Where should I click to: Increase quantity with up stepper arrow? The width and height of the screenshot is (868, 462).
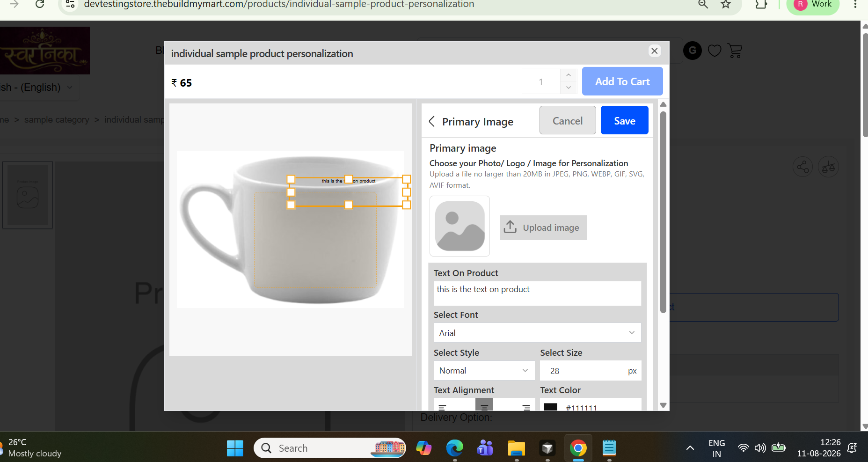pos(569,75)
